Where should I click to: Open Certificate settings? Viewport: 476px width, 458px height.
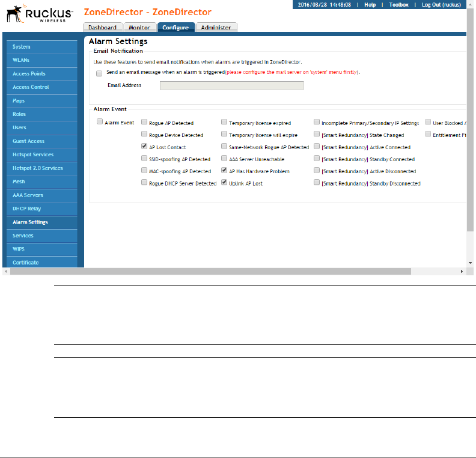point(42,262)
